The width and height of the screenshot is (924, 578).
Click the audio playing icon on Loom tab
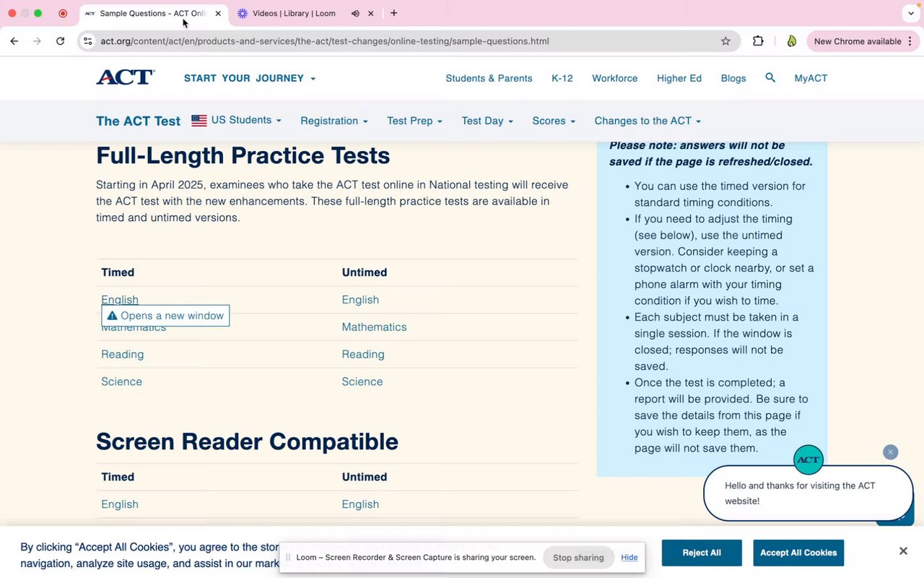coord(355,13)
